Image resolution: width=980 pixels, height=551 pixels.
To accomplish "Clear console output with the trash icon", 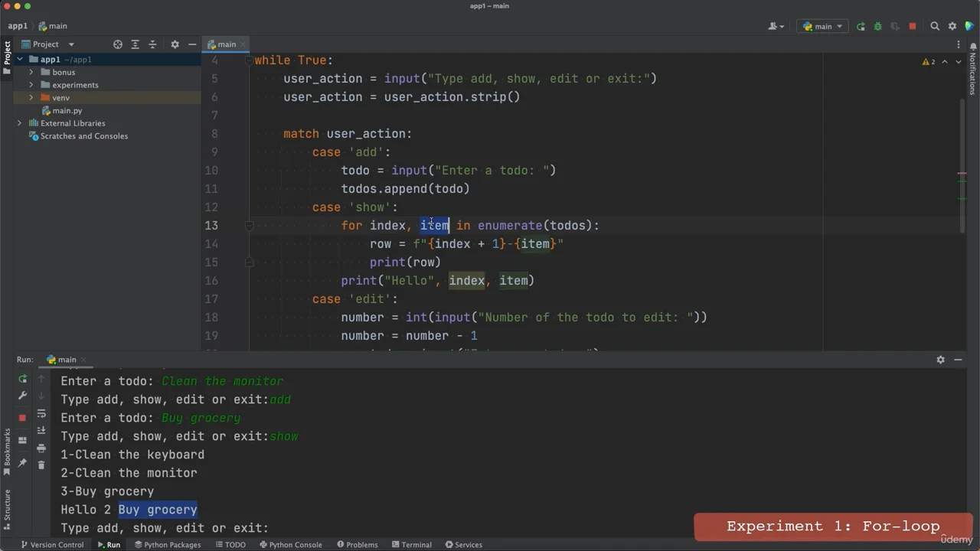I will (x=41, y=465).
